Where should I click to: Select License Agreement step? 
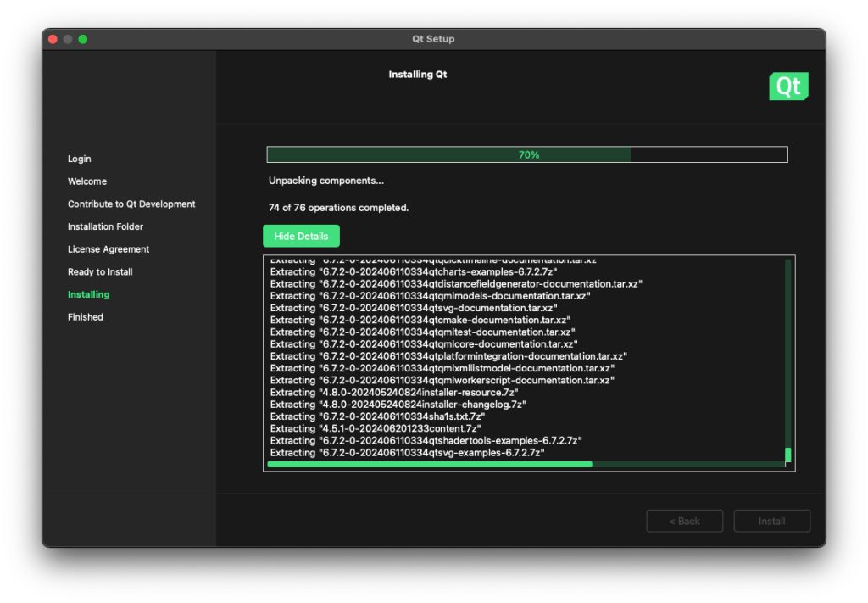[108, 249]
